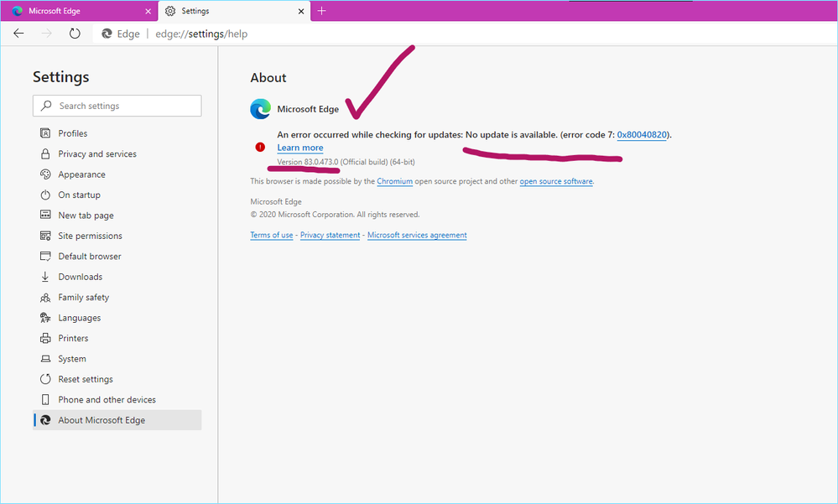Click the Privacy and services lock icon
The image size is (838, 504).
[45, 154]
